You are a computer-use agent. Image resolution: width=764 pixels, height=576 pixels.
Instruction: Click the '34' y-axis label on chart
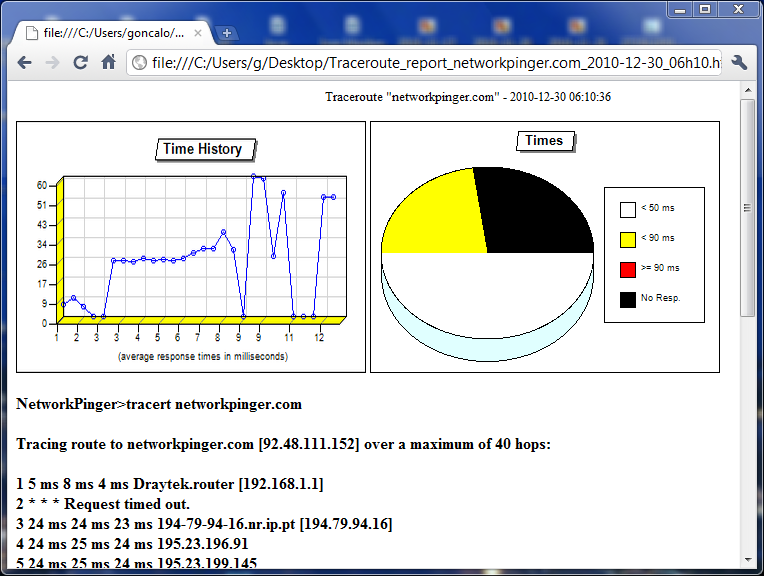[x=42, y=244]
